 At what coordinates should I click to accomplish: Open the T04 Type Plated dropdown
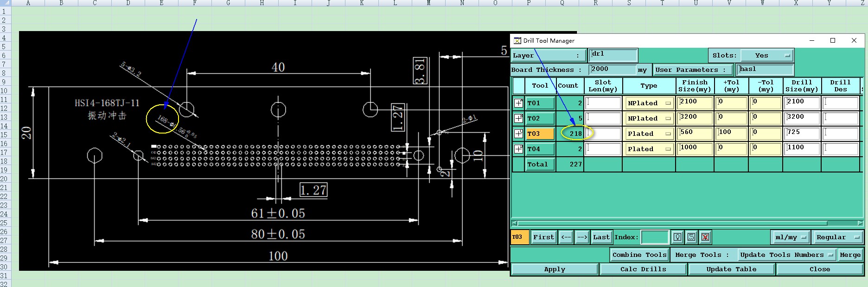[x=649, y=149]
